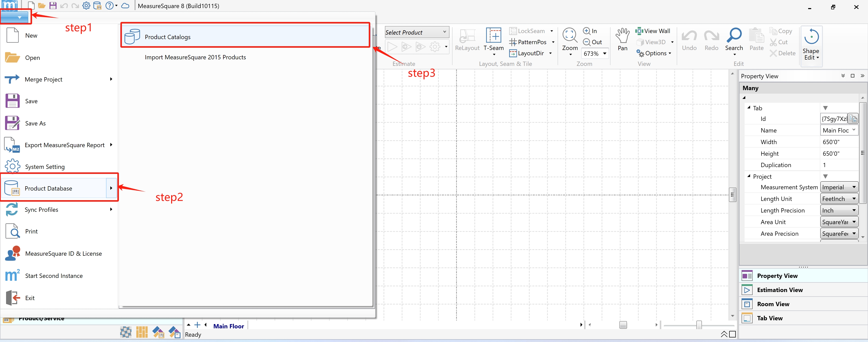
Task: Click the Zoom Out button
Action: click(x=592, y=42)
